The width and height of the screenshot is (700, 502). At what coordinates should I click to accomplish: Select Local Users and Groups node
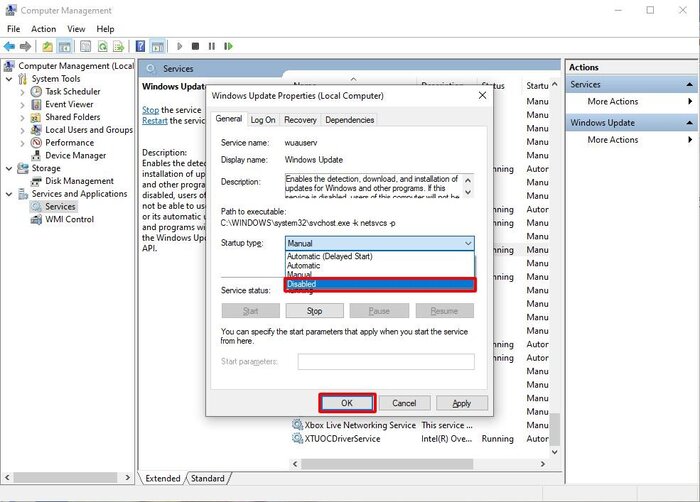(89, 130)
